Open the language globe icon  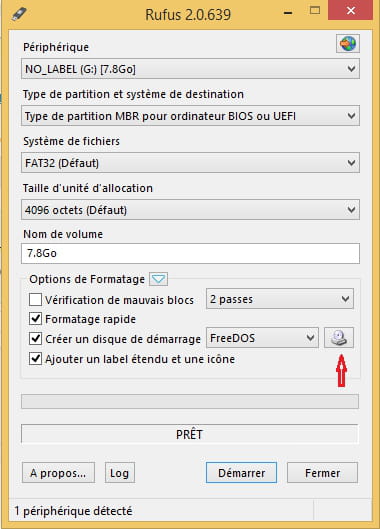click(348, 43)
